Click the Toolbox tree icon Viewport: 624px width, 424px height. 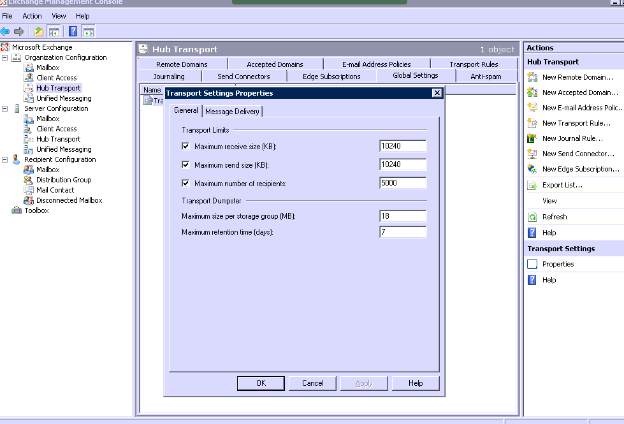tap(17, 210)
